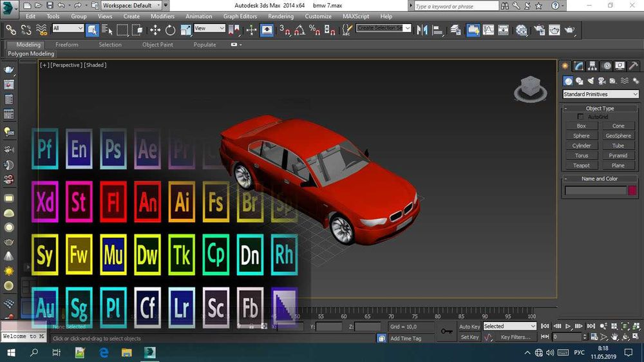Open the Utilities hammer panel icon
The height and width of the screenshot is (362, 644).
point(634,66)
